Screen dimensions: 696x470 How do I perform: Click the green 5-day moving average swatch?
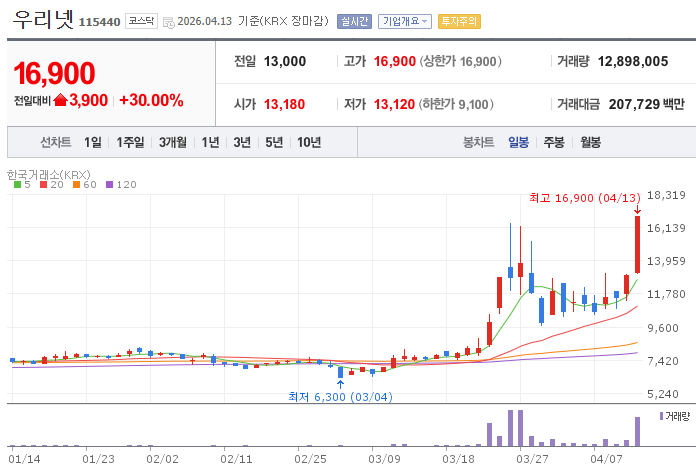click(17, 185)
